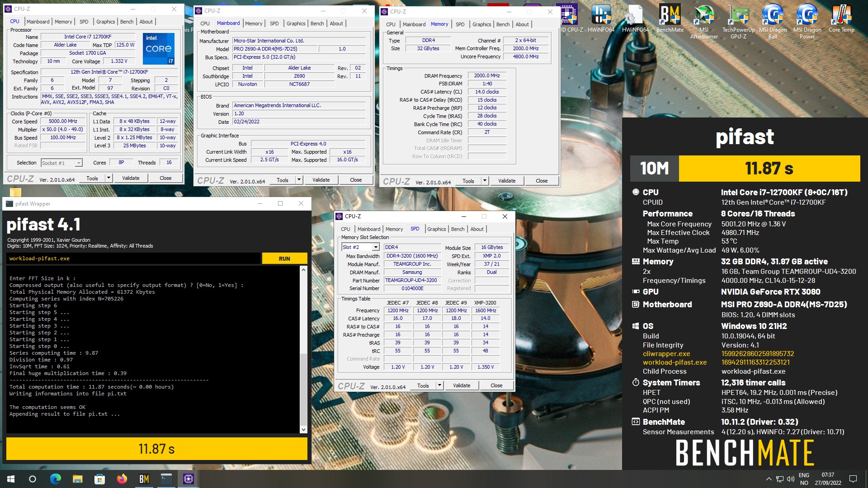
Task: Switch to Memory tab in SPD window
Action: (394, 229)
